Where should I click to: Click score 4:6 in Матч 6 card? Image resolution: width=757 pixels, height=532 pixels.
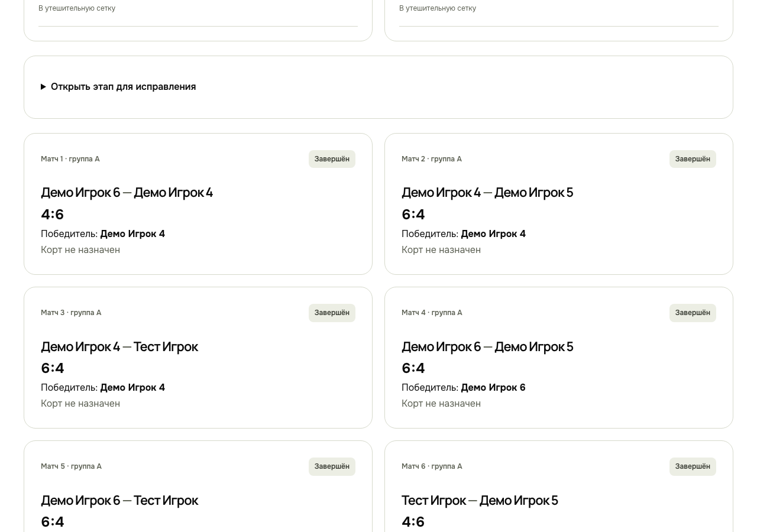pyautogui.click(x=413, y=521)
